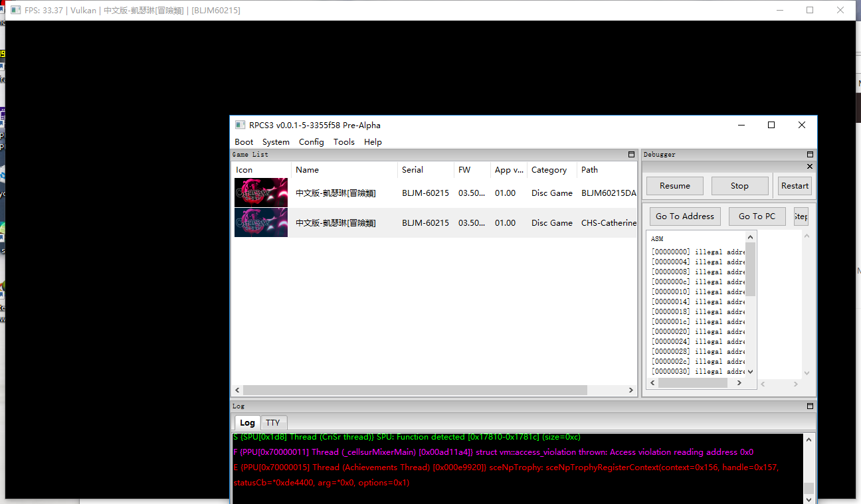Sort game list by Category column

[x=552, y=170]
